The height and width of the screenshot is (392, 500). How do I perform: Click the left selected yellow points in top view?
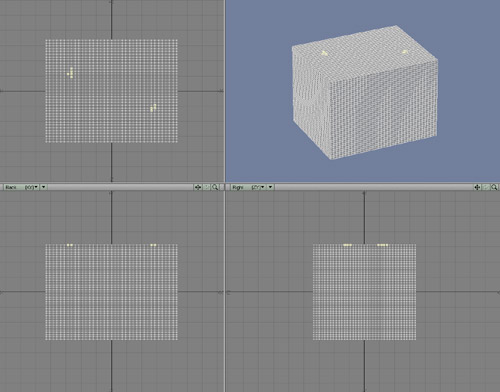coord(70,73)
